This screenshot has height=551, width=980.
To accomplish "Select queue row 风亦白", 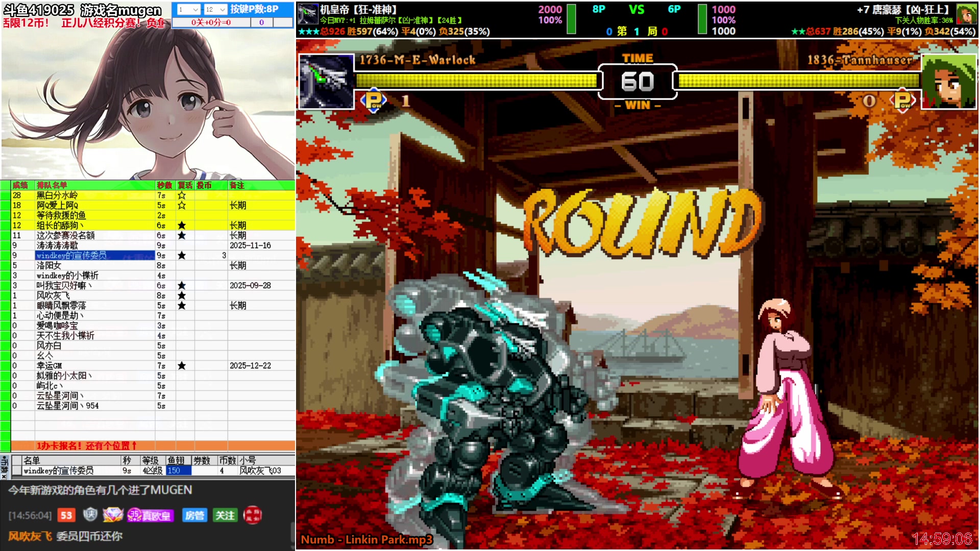I will point(153,345).
